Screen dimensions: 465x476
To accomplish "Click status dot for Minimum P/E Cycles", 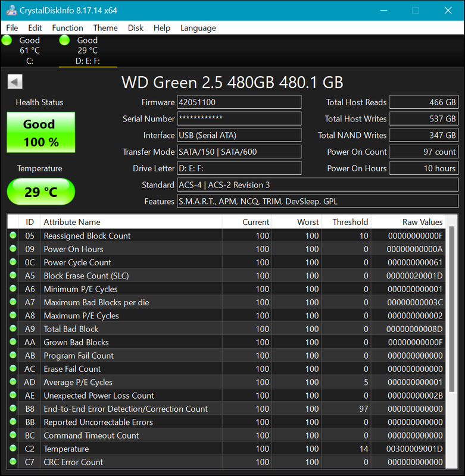I will click(x=13, y=289).
